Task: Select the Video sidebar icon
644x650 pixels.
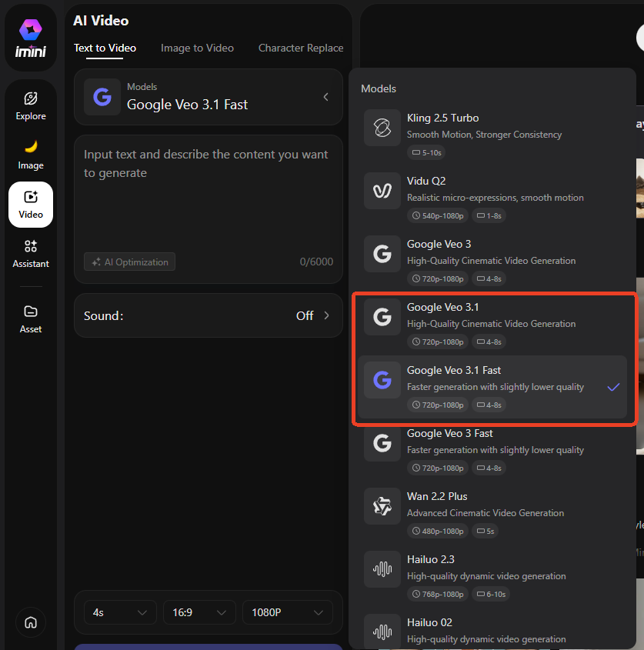Action: (31, 204)
